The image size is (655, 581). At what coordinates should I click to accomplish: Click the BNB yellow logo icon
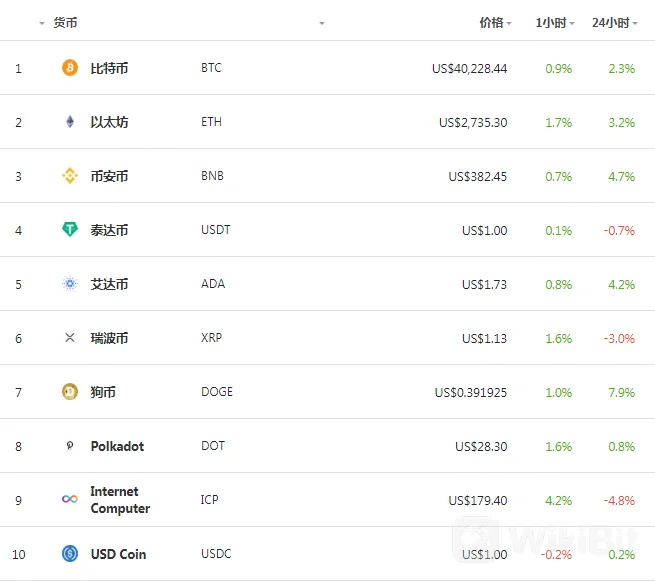pyautogui.click(x=70, y=176)
